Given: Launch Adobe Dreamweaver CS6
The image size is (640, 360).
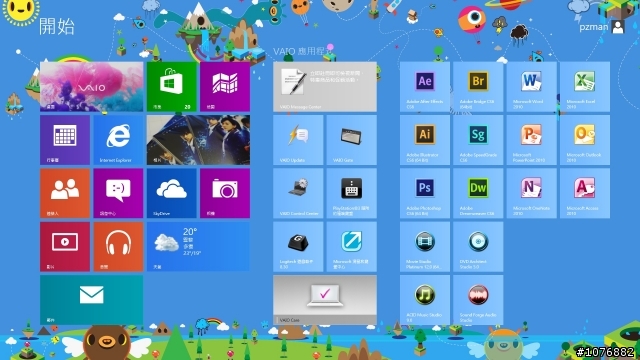Looking at the screenshot, I should pos(478,193).
